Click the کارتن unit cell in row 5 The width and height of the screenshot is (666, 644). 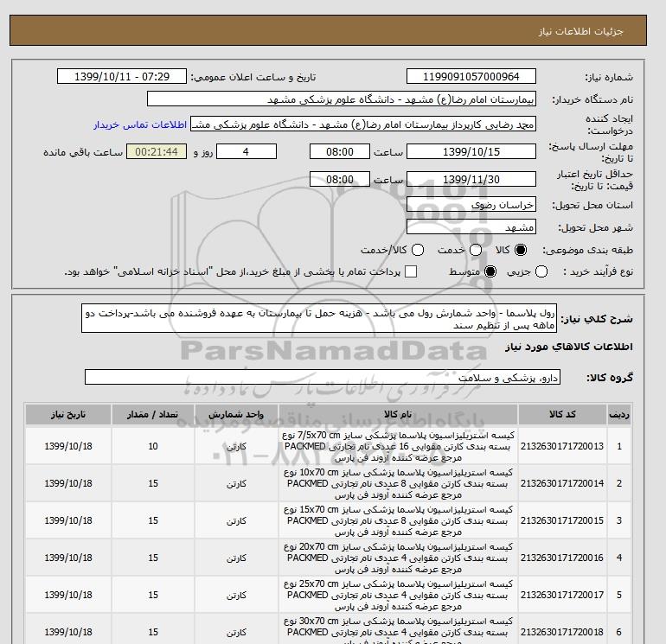click(236, 596)
